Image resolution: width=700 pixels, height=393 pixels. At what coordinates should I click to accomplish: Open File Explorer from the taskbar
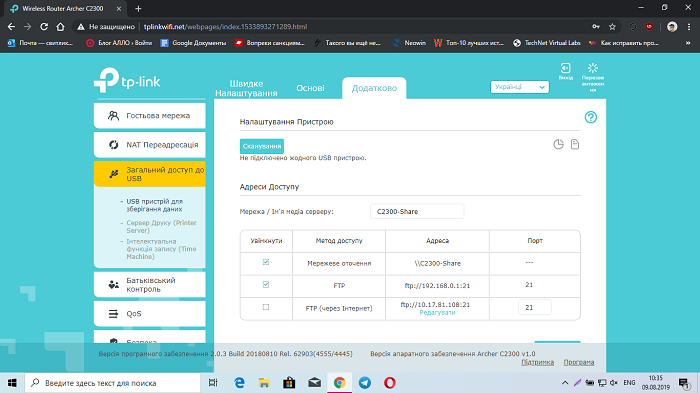264,383
